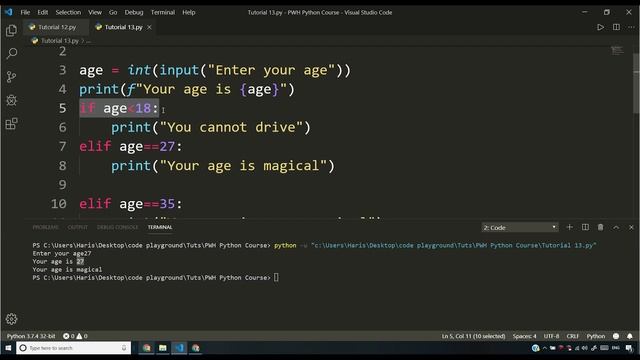Select the Tutorial 13.py editor tab
This screenshot has width=640, height=360.
pos(122,27)
